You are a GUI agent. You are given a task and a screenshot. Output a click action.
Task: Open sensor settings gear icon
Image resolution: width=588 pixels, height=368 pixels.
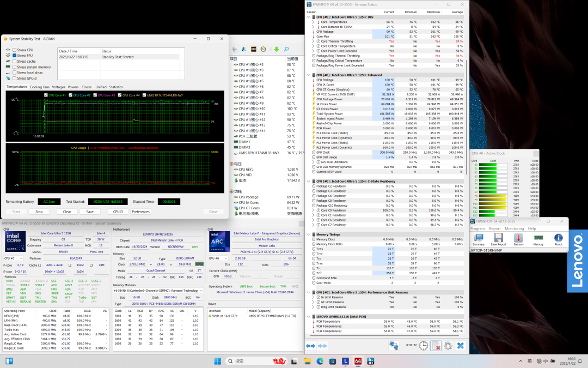coord(448,346)
